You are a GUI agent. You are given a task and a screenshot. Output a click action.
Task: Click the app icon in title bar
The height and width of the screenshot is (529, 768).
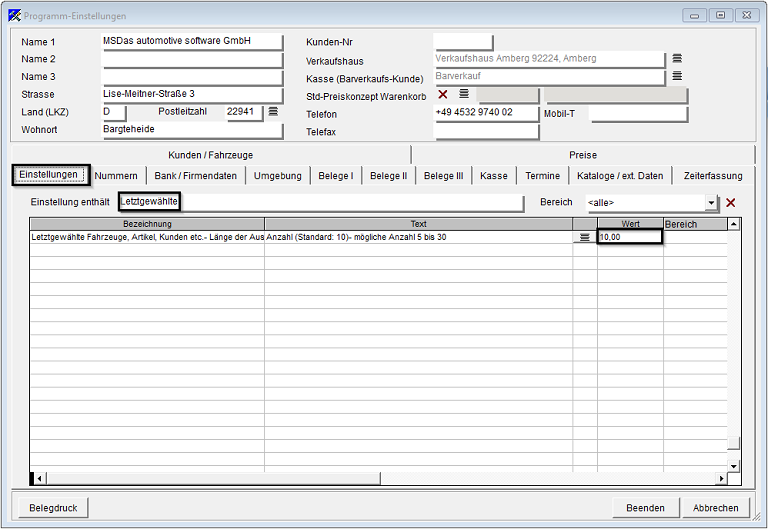(14, 16)
